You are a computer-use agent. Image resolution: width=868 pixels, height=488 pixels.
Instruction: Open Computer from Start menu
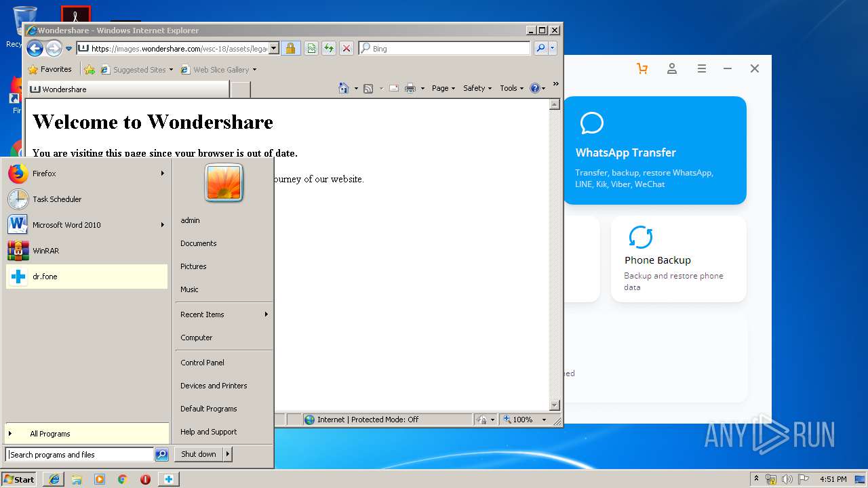[196, 338]
